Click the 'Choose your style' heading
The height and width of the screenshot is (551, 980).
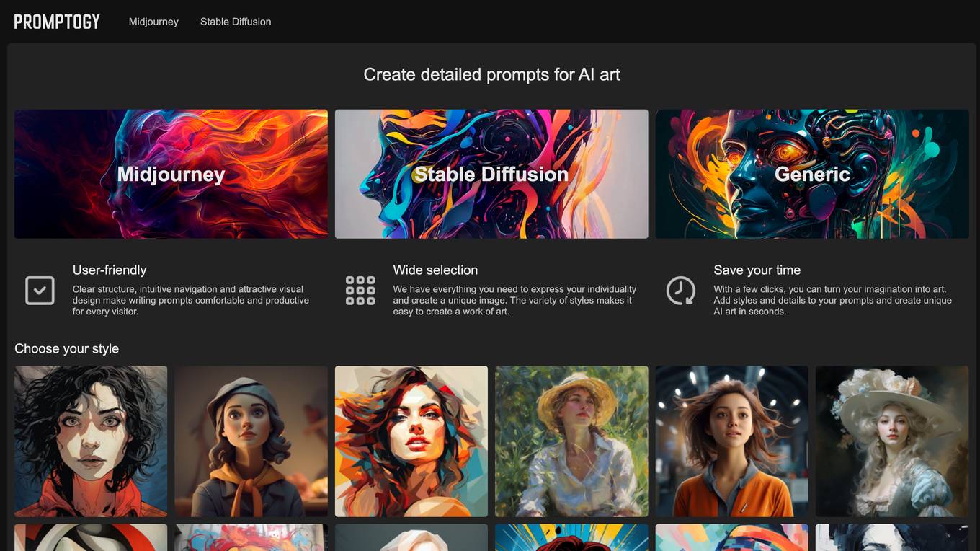coord(66,348)
